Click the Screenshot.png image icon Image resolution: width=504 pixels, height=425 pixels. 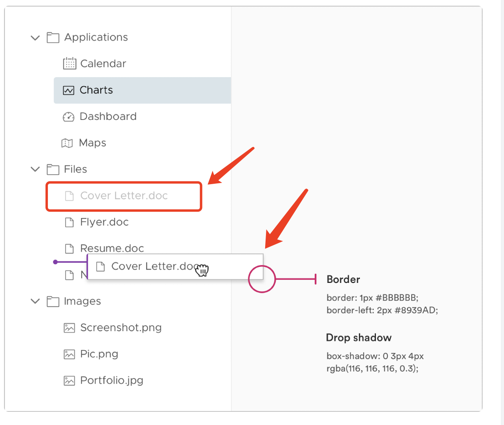tap(69, 328)
